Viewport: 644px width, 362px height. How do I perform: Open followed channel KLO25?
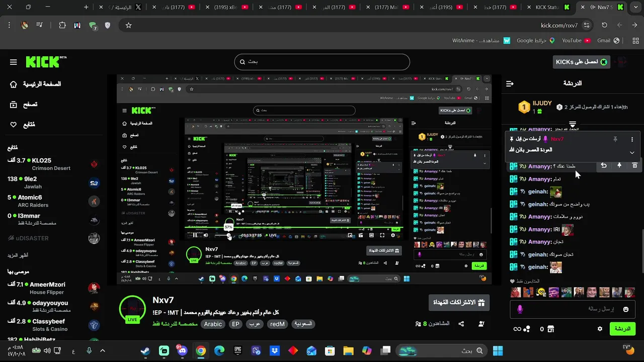click(x=53, y=164)
